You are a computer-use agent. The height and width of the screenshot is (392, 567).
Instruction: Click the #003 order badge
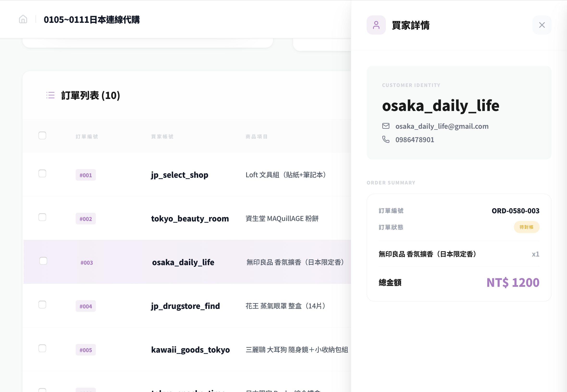pos(87,262)
